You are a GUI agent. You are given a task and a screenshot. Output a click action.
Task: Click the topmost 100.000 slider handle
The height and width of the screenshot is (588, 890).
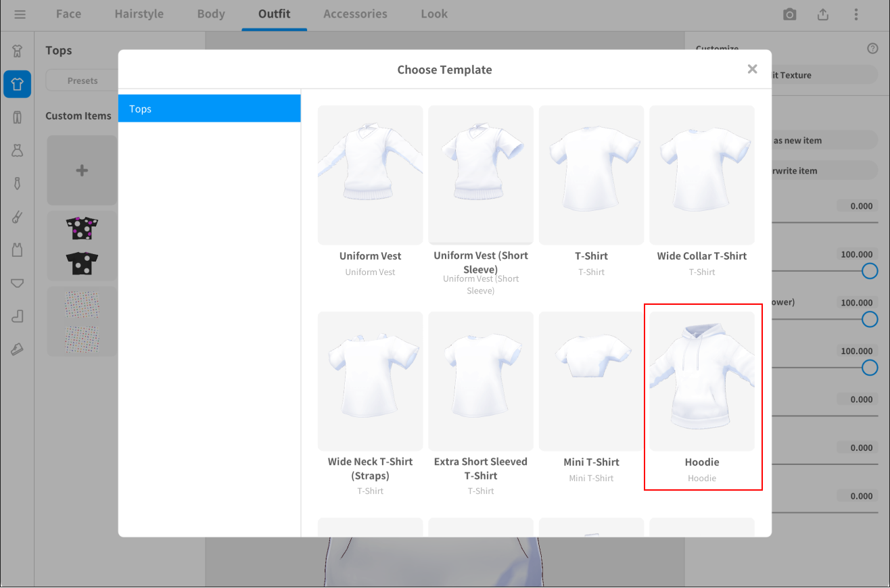(x=870, y=271)
